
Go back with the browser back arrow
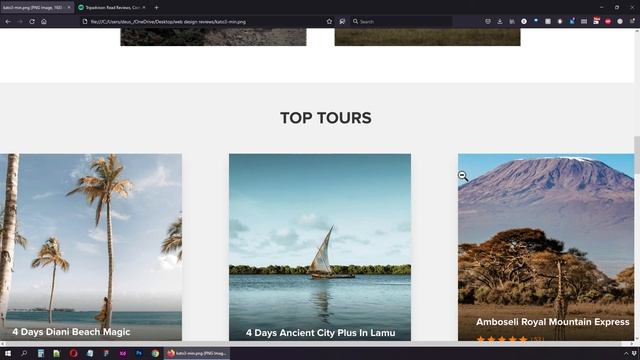[x=8, y=22]
